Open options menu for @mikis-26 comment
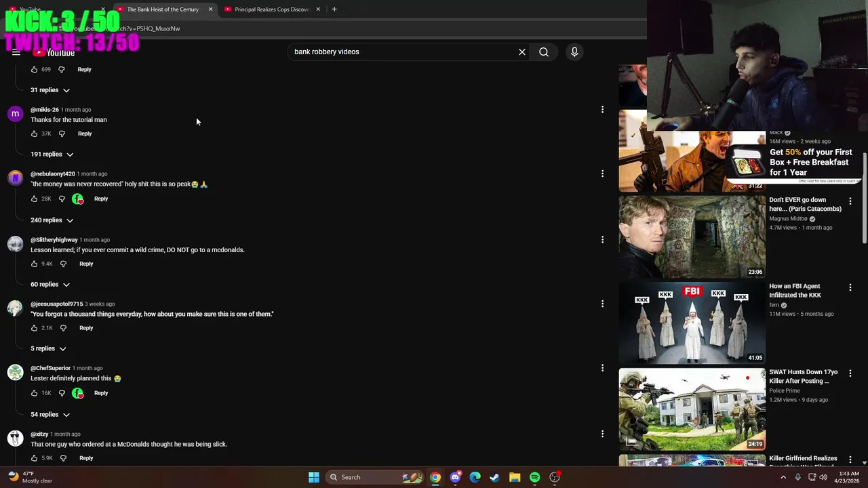This screenshot has width=868, height=488. [x=602, y=109]
